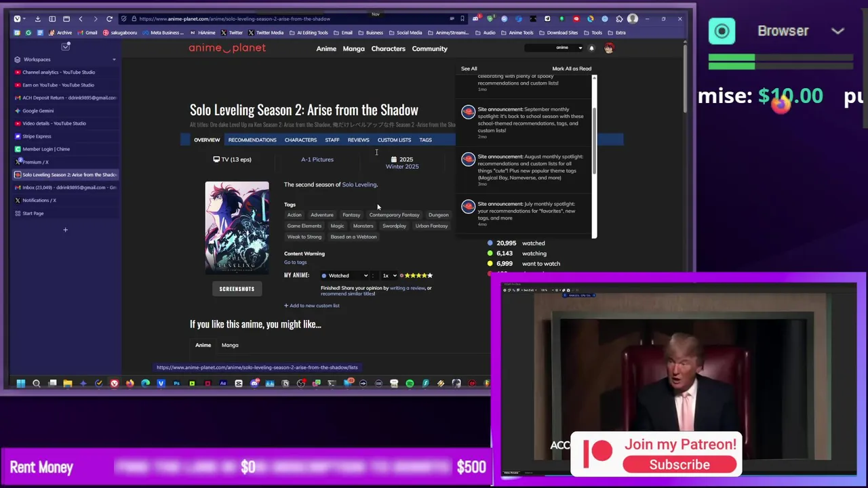This screenshot has height=488, width=868.
Task: Click the browser reload button
Action: 109,19
